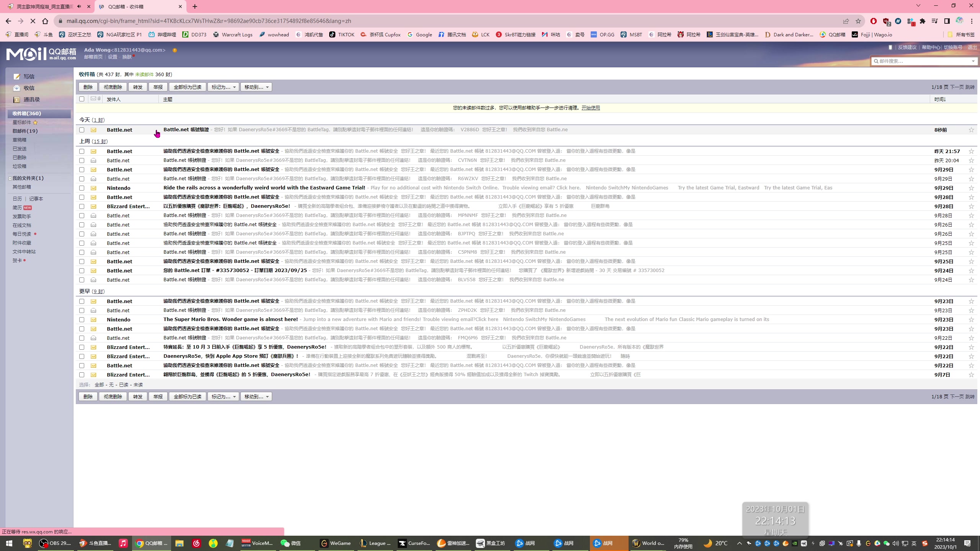The width and height of the screenshot is (980, 551).
Task: Check the Battle.net 訂單 #335730052 email
Action: coord(82,271)
